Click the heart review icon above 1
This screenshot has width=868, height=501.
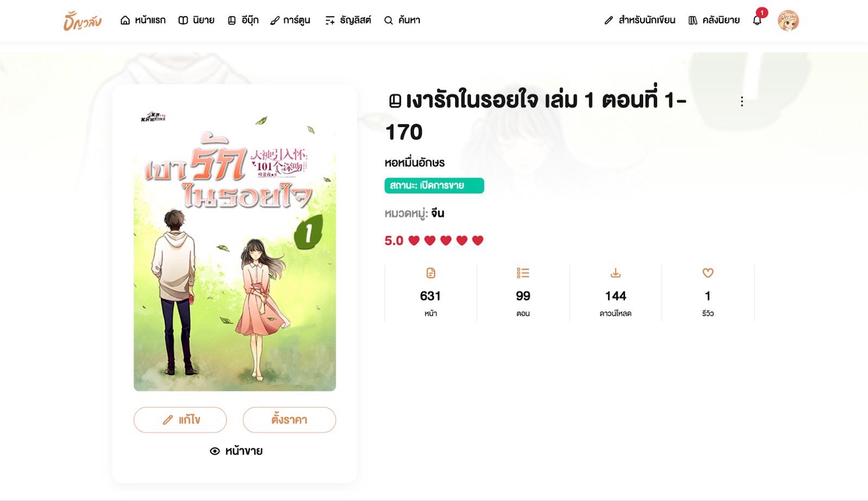[707, 272]
